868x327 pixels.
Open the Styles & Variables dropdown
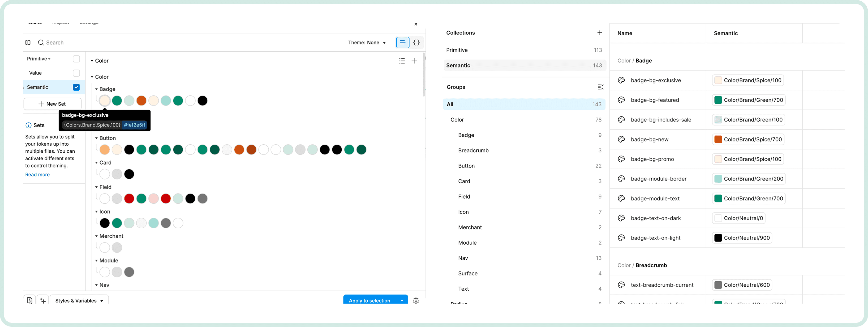79,300
